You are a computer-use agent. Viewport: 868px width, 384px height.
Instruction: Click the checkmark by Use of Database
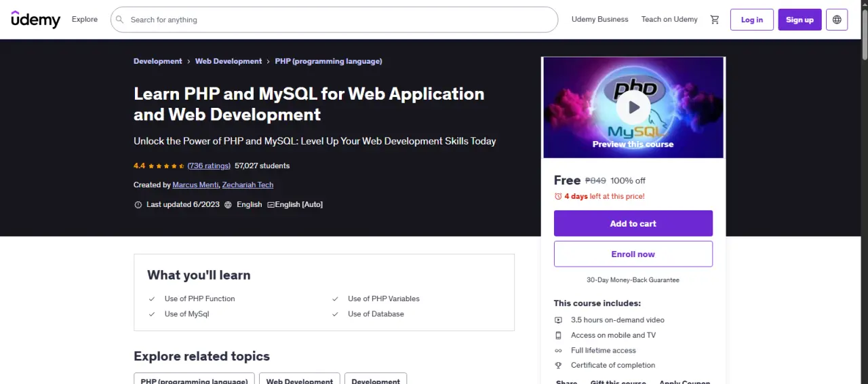pyautogui.click(x=335, y=314)
